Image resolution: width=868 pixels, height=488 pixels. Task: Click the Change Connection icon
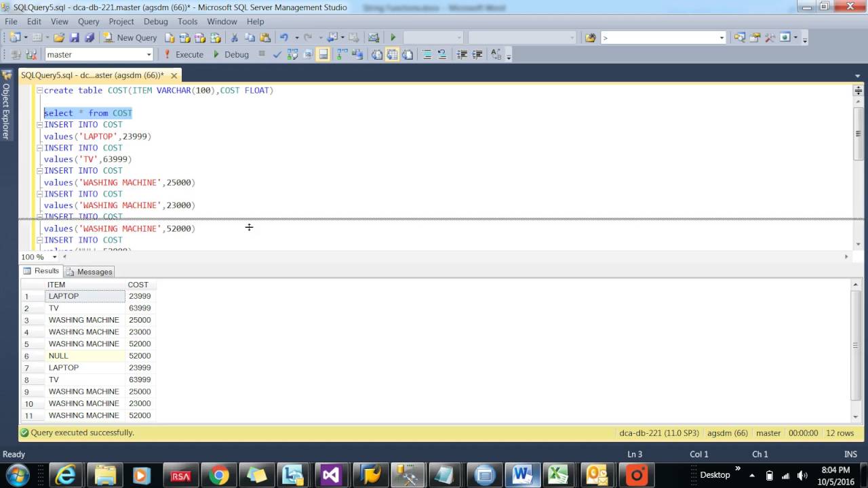tap(31, 54)
